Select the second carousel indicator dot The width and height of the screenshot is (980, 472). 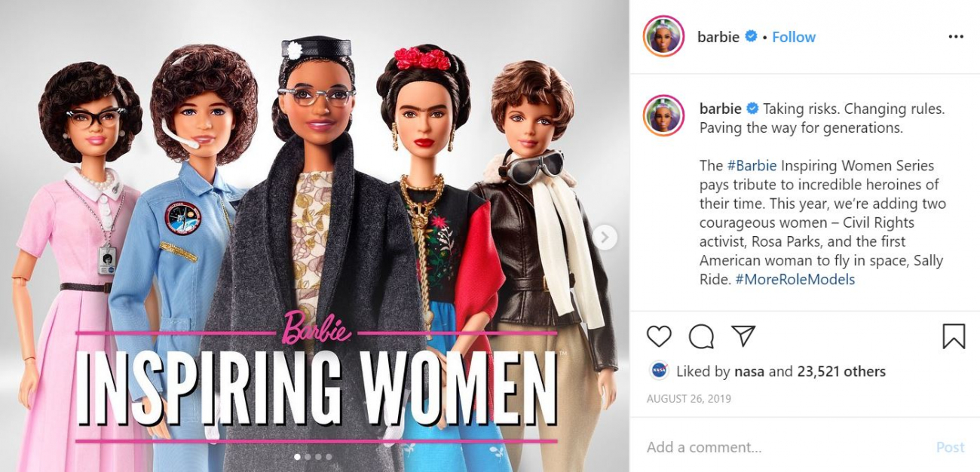[x=308, y=457]
